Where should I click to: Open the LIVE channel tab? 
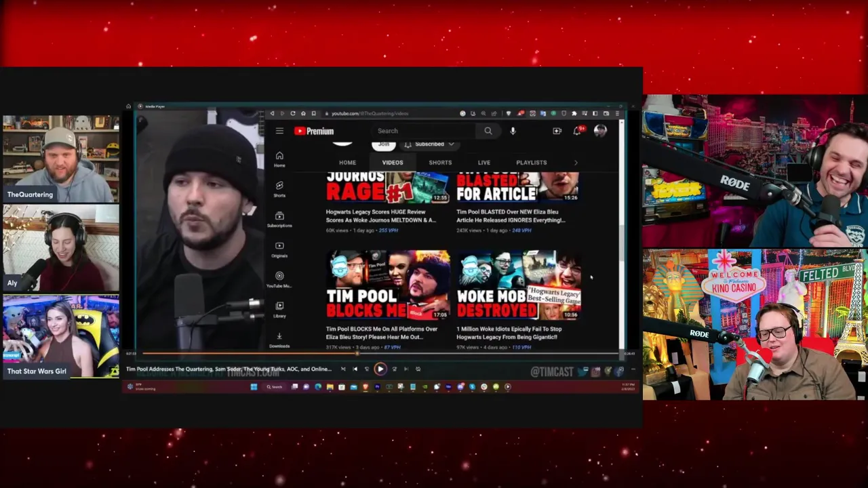click(484, 163)
